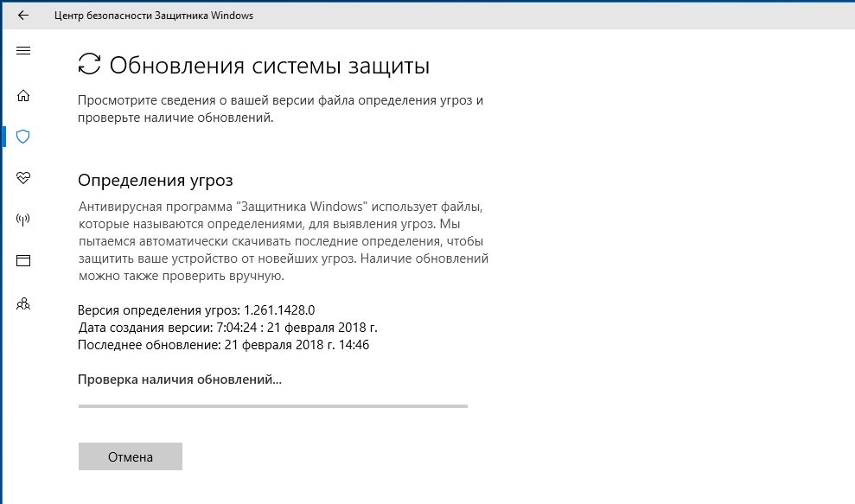The width and height of the screenshot is (855, 504).
Task: Click the Дата создания версии line
Action: 227,328
